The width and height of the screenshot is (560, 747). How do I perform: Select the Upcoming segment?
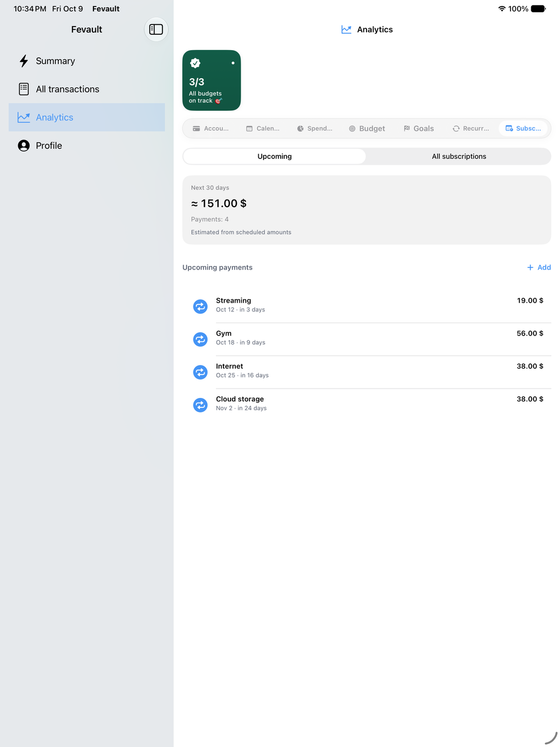click(x=275, y=157)
